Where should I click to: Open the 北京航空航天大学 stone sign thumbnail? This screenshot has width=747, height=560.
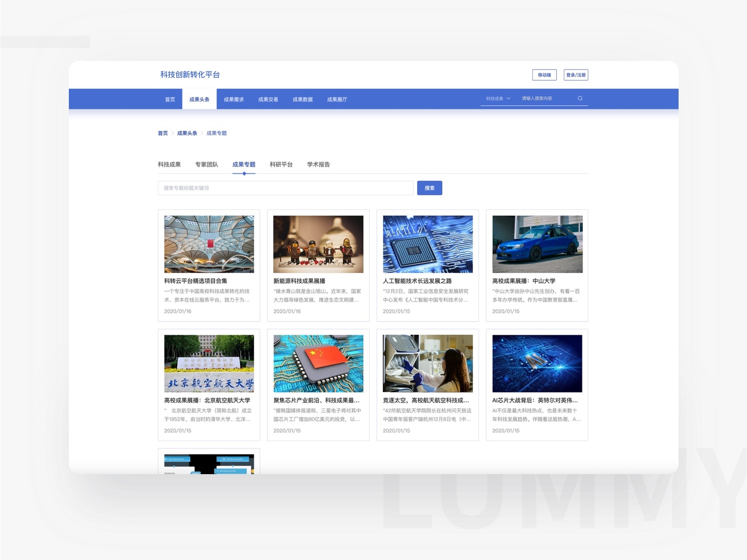(209, 364)
